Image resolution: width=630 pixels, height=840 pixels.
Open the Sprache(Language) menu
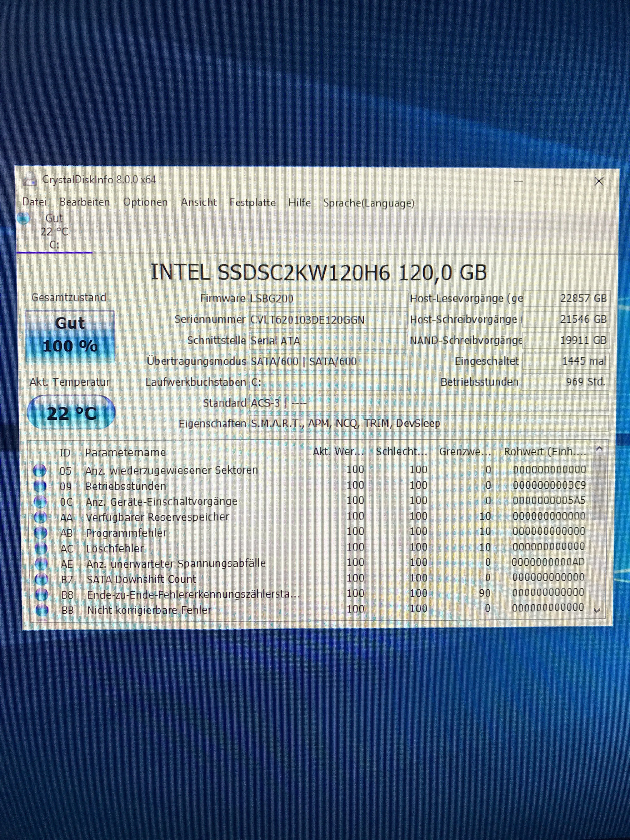click(368, 203)
